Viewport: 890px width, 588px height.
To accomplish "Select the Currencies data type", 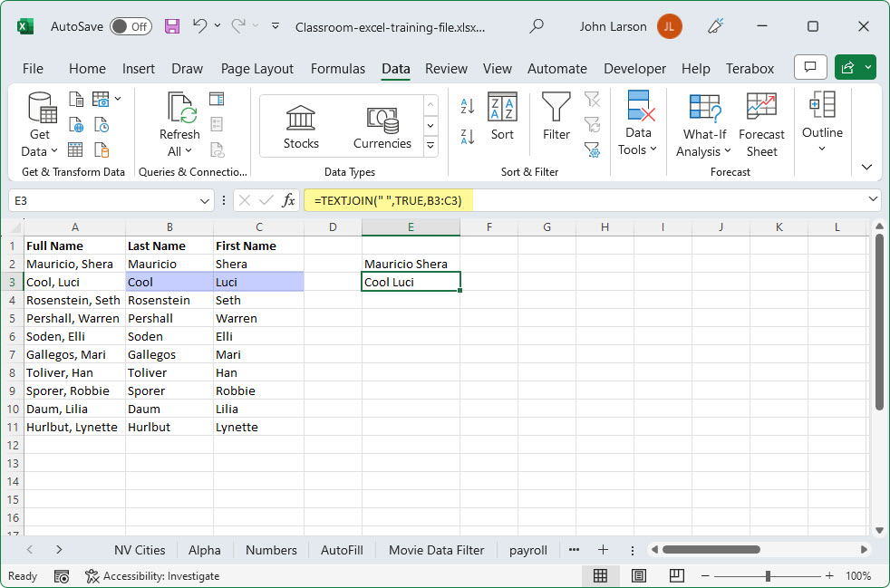I will tap(382, 127).
